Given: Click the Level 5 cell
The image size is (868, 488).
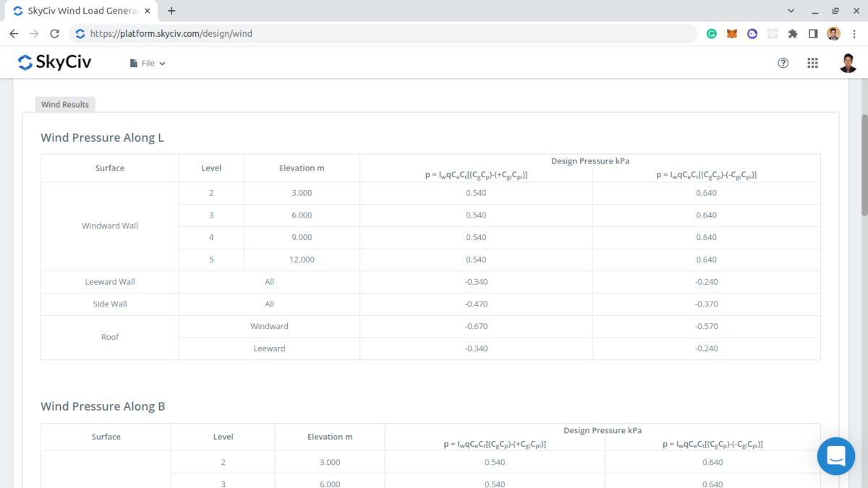Looking at the screenshot, I should point(211,260).
